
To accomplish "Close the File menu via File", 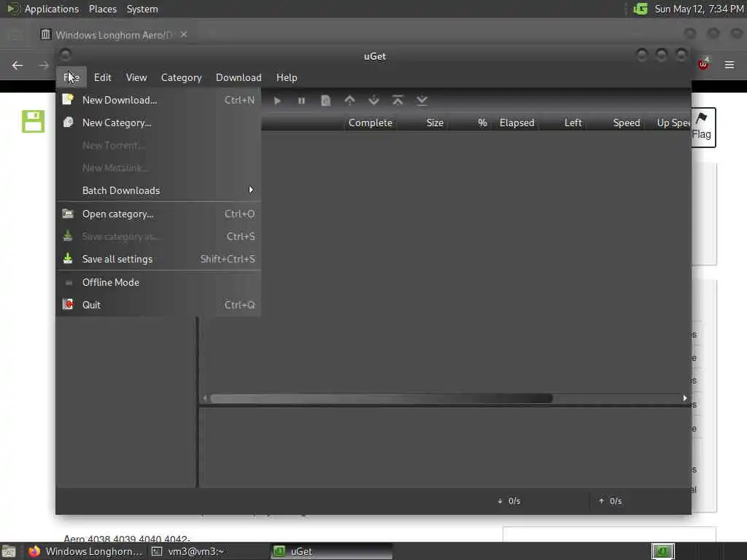I will point(71,77).
